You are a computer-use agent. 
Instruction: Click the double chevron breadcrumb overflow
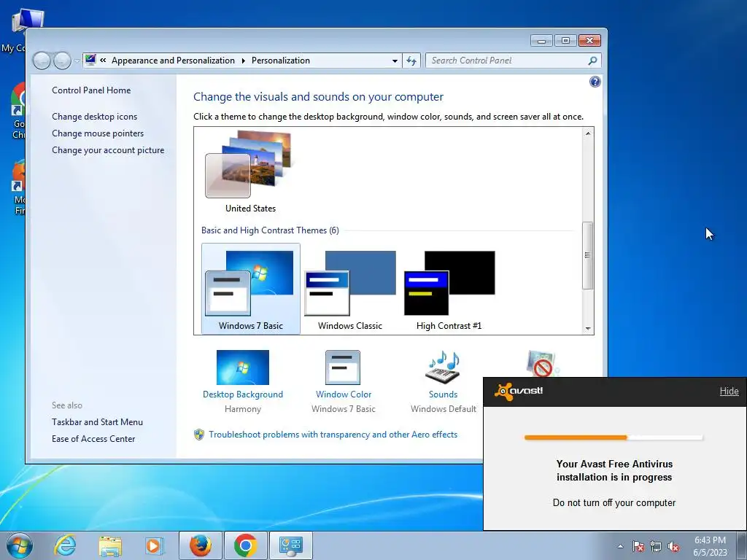pos(103,60)
